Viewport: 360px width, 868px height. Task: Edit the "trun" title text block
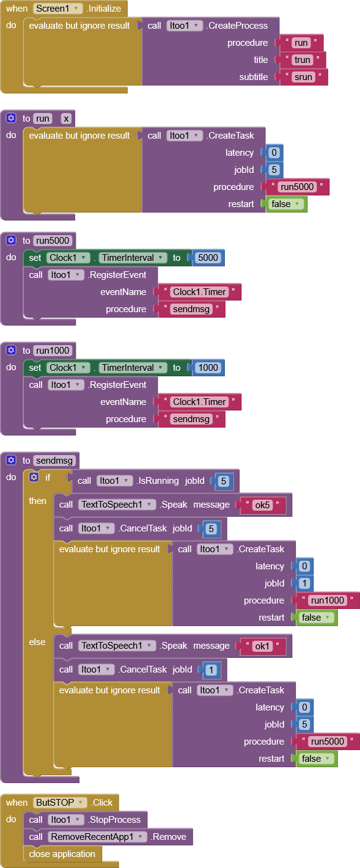[x=303, y=60]
